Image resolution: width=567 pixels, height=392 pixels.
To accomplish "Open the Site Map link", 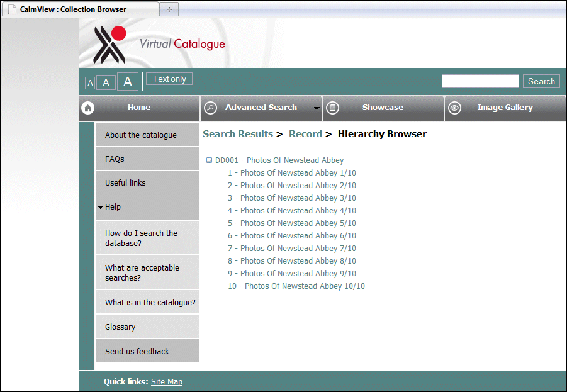I will [167, 381].
